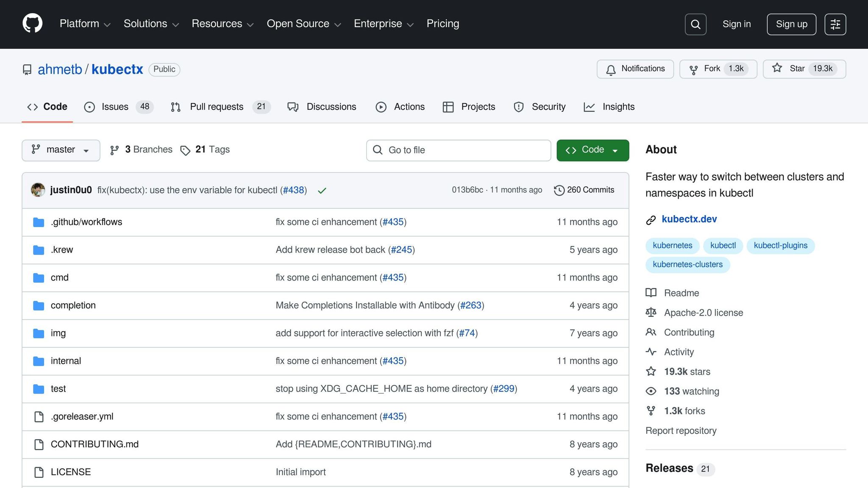Viewport: 868px width, 488px height.
Task: Click the green commit status checkmark
Action: coord(322,191)
